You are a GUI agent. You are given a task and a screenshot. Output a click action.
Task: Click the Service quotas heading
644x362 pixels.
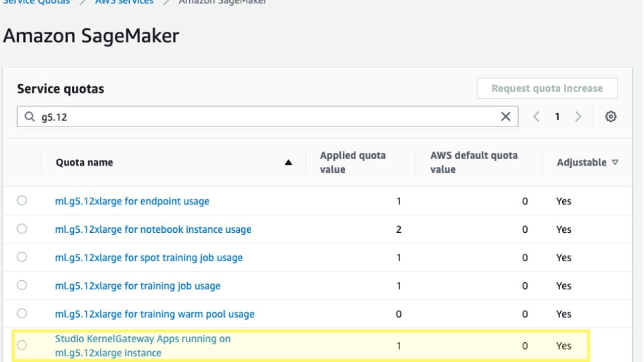(60, 89)
